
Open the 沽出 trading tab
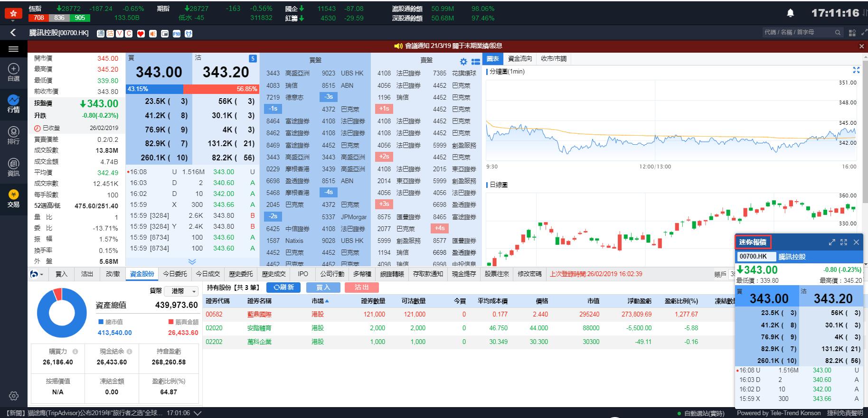click(87, 274)
